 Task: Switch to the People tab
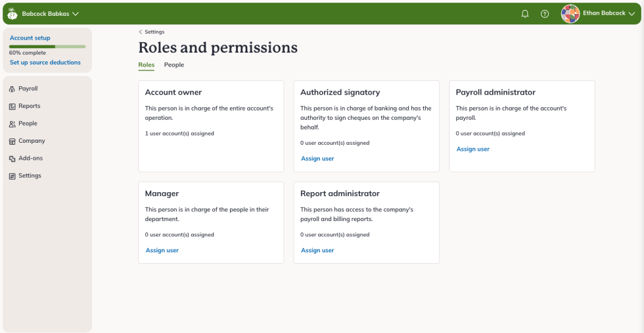pyautogui.click(x=174, y=65)
